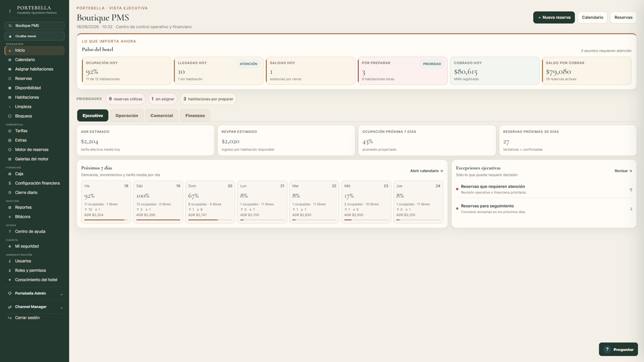Click the 1 sin asignar priority chip

[x=163, y=99]
